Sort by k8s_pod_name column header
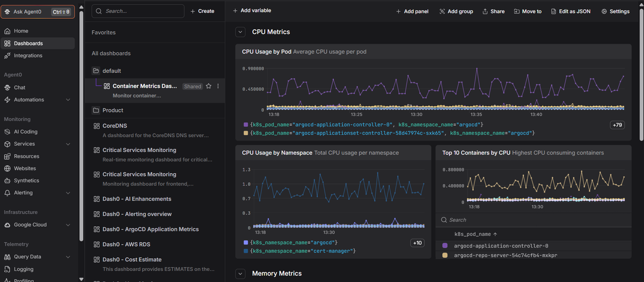The width and height of the screenshot is (644, 282). point(475,234)
